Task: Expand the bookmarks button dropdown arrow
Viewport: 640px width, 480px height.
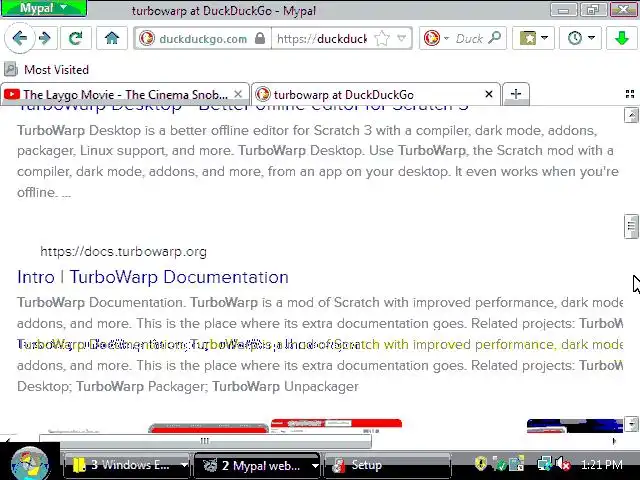Action: pos(544,38)
